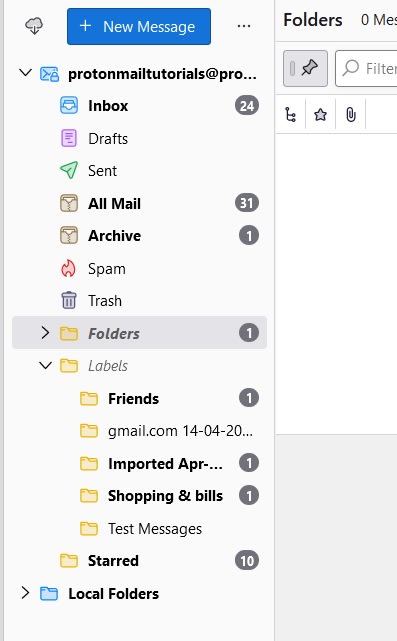
Task: Expand the Local Folders tree
Action: pyautogui.click(x=25, y=593)
